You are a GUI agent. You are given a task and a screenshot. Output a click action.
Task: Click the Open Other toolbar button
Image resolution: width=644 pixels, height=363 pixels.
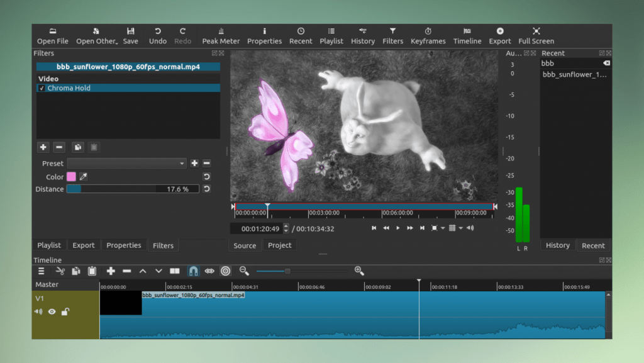click(x=97, y=36)
